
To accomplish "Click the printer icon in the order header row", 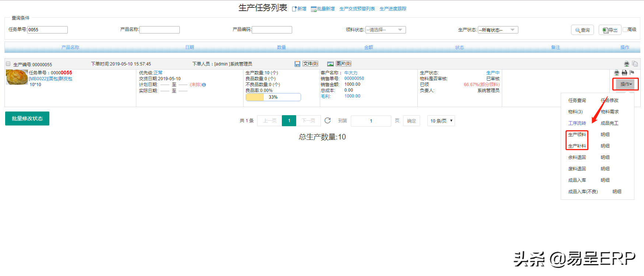I will [x=626, y=64].
